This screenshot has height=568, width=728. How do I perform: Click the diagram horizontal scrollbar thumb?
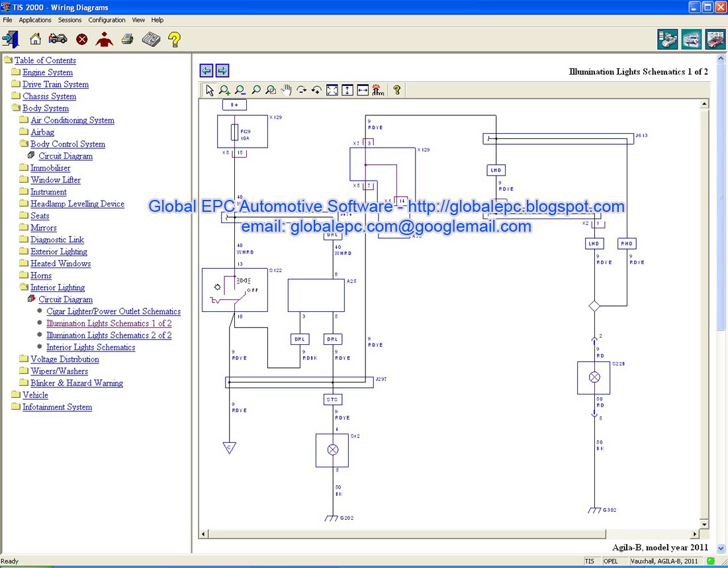pos(406,534)
